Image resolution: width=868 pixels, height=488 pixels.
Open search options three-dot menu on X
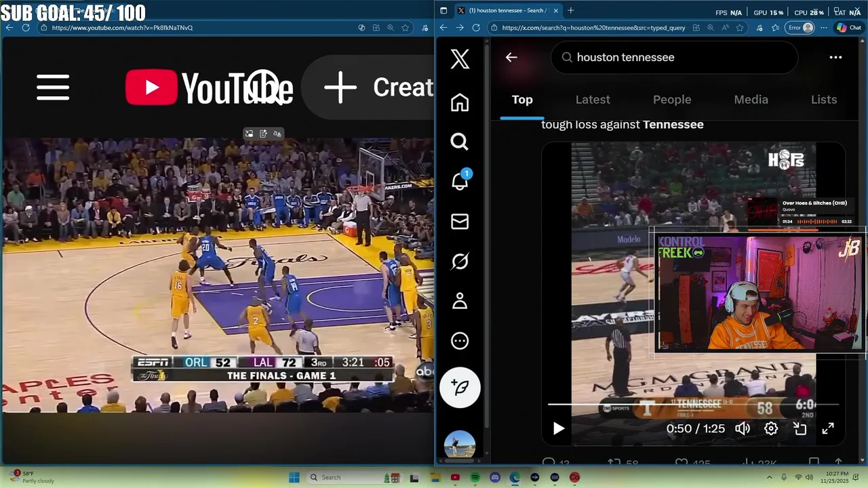[835, 58]
